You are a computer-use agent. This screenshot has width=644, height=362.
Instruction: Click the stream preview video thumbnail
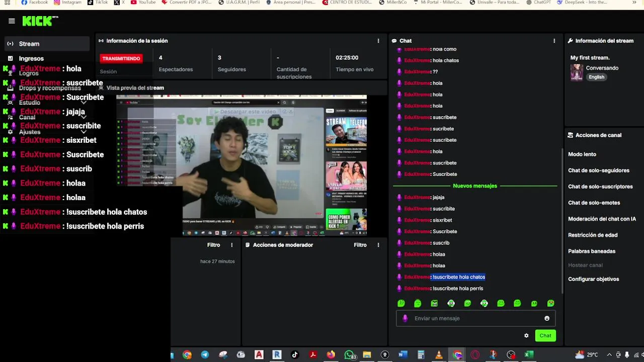(x=242, y=165)
